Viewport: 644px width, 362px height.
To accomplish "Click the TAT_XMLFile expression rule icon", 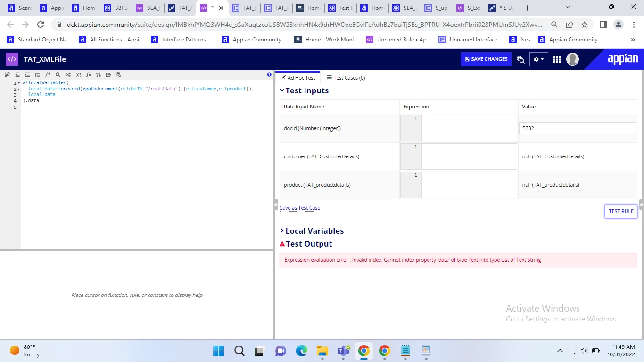I will 12,59.
